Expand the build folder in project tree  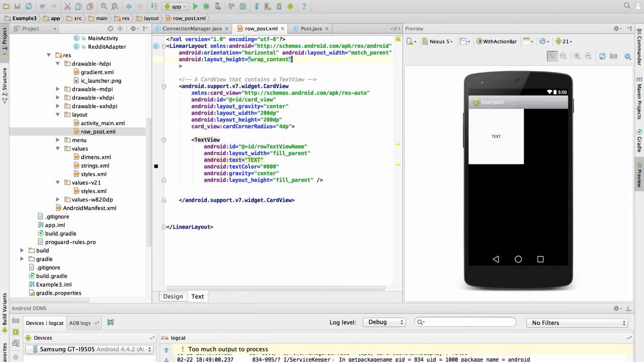[x=22, y=250]
